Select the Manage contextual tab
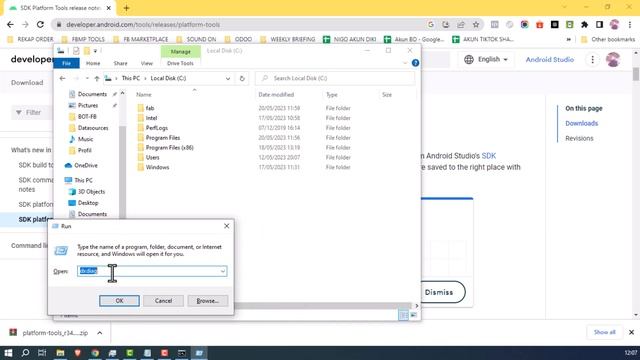Screen dimensions: 640x360 [x=180, y=51]
